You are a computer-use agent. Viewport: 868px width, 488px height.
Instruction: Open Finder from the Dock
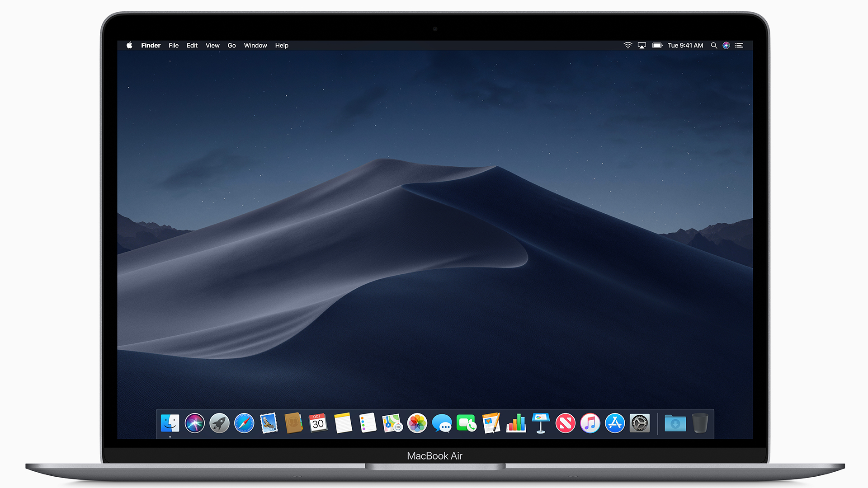click(x=170, y=423)
